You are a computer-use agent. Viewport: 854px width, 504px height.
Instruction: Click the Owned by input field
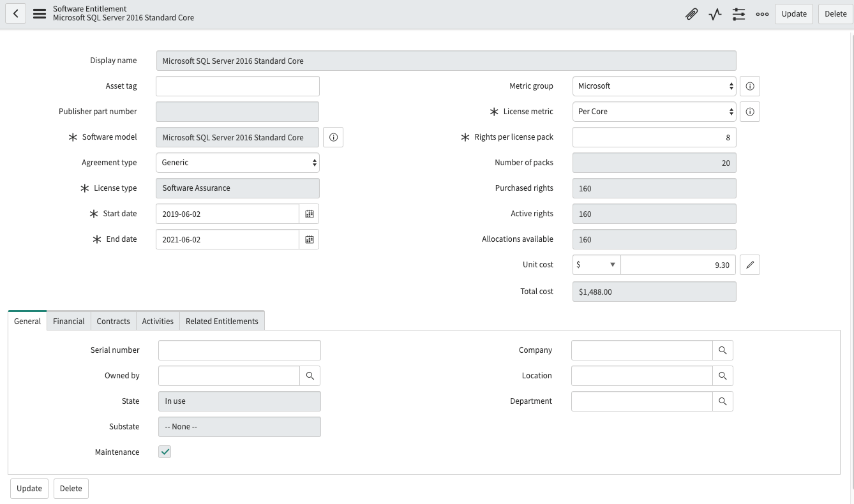229,376
